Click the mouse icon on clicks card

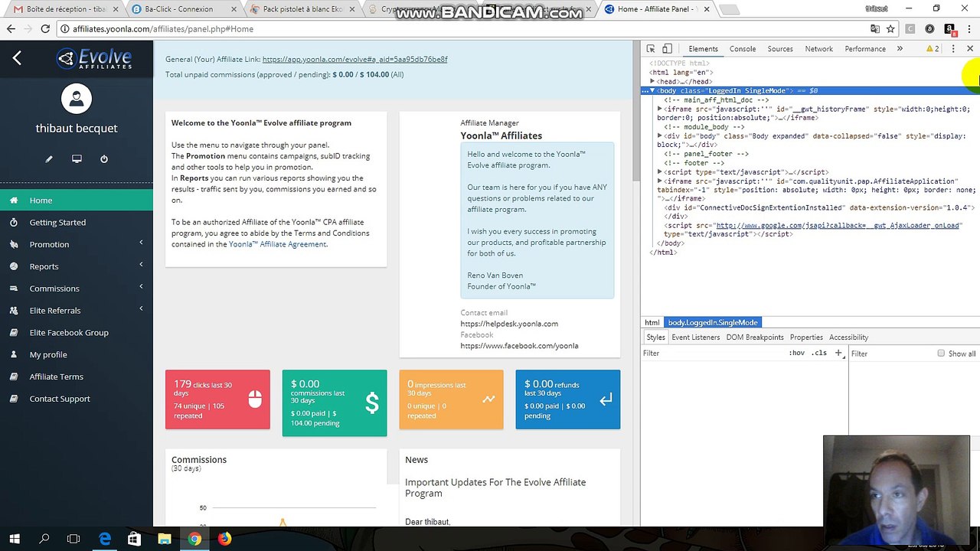[x=255, y=399]
